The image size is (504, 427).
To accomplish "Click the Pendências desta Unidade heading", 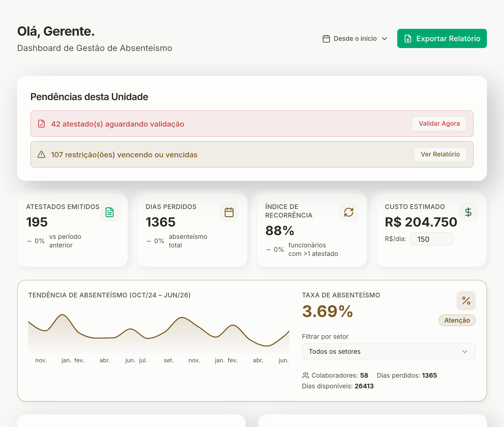I will pyautogui.click(x=89, y=97).
